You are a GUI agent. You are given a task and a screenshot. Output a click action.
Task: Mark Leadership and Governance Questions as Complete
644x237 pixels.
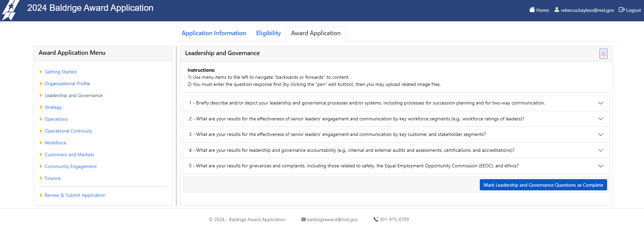tap(543, 185)
